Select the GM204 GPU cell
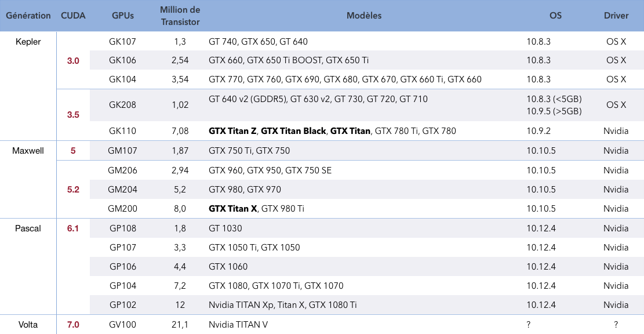This screenshot has height=334, width=644. pos(122,190)
